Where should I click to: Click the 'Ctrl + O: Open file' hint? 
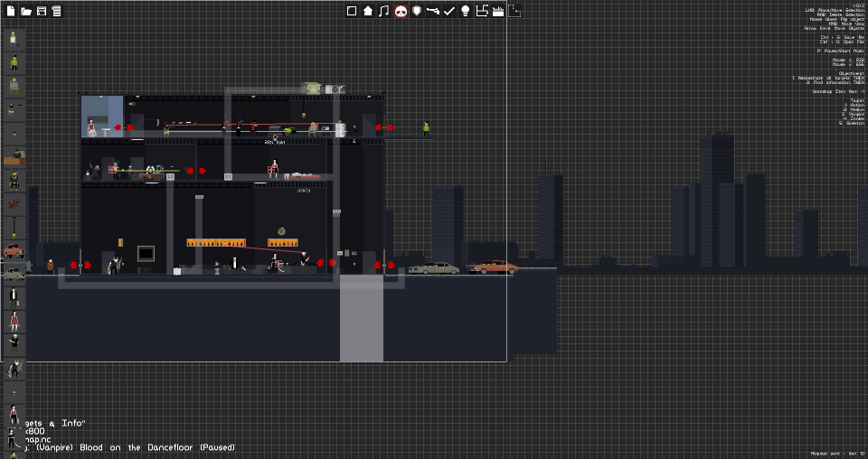point(842,42)
